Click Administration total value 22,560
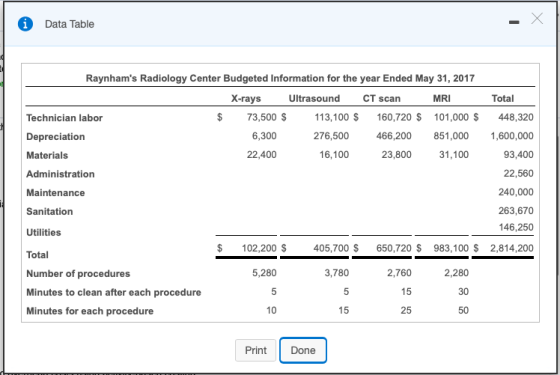The image size is (560, 375). [519, 173]
